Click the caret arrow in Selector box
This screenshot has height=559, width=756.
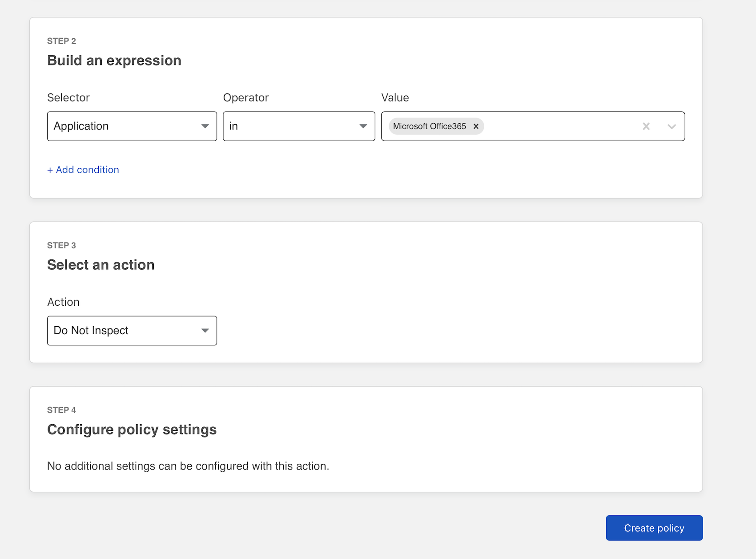205,126
